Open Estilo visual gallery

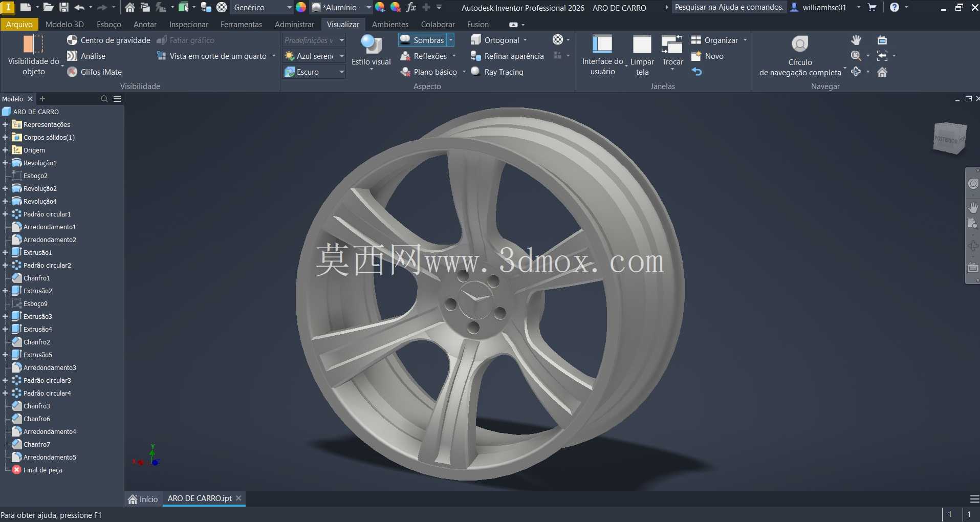click(x=371, y=53)
